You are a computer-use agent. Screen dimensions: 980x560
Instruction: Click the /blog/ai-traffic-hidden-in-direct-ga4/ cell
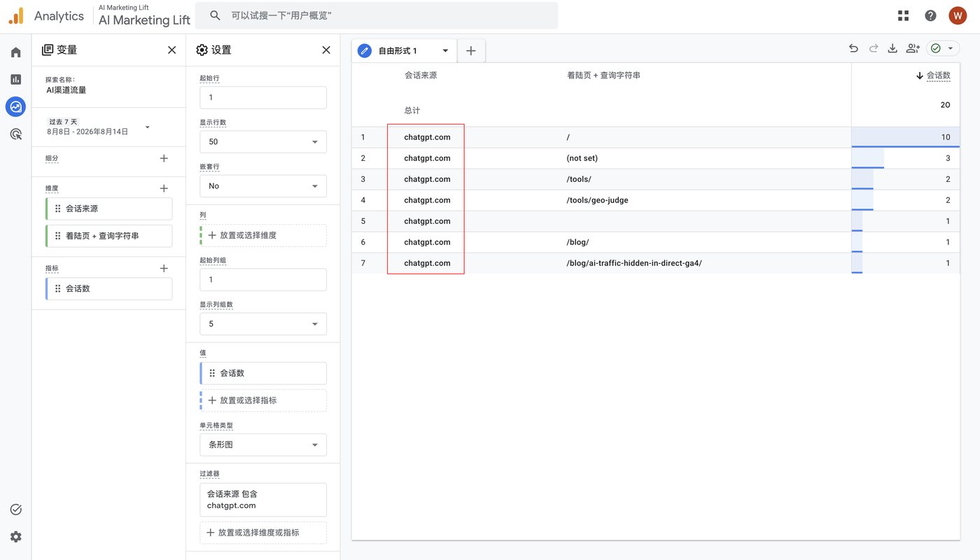click(634, 263)
